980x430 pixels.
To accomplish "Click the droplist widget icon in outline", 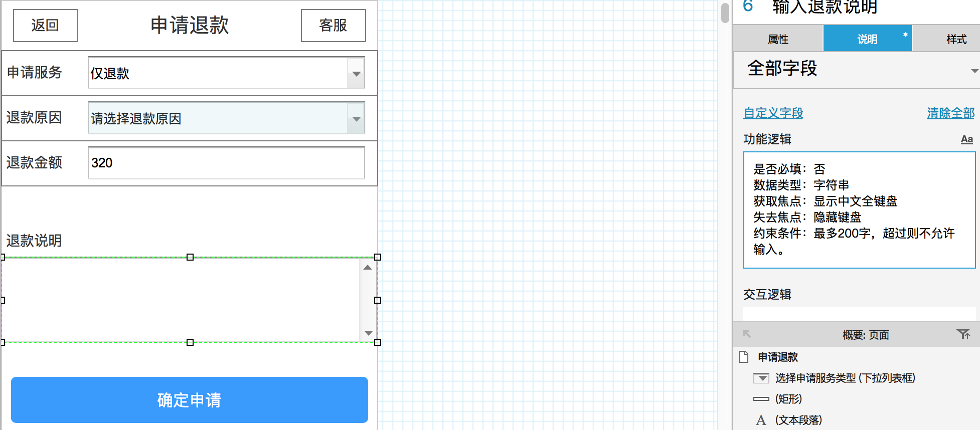I will [x=761, y=378].
